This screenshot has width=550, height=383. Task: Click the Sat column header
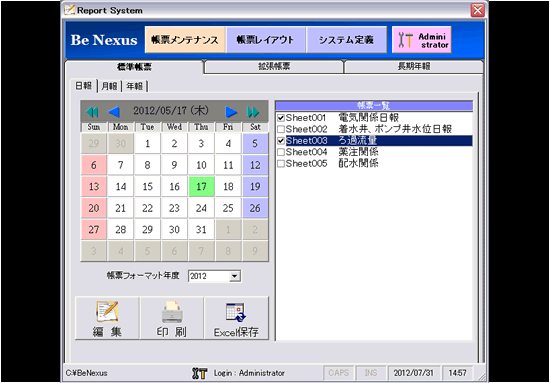coord(255,127)
